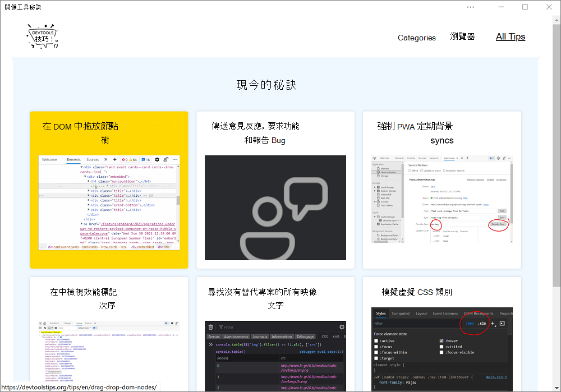Screen dimensions: 561x392
Task: Uncheck the :hover pseudo-class checkbox
Action: (x=442, y=340)
